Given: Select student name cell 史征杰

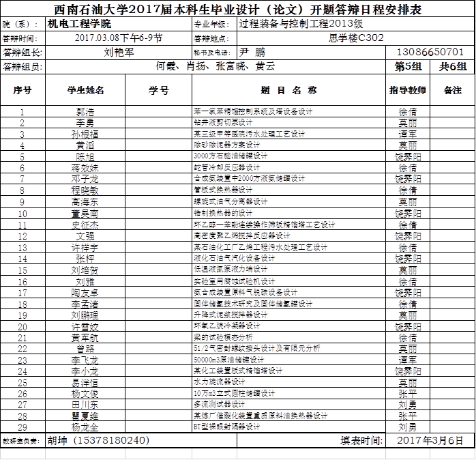Looking at the screenshot, I should [85, 225].
